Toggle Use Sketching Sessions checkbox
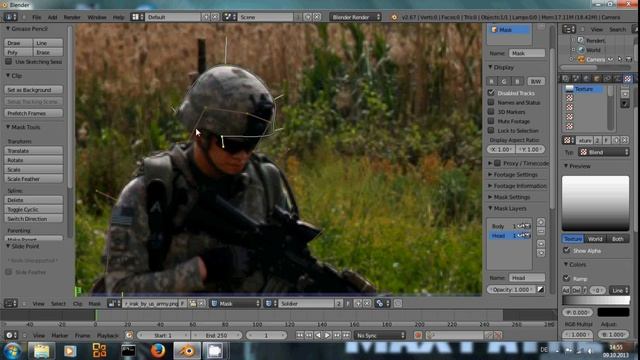The width and height of the screenshot is (640, 360). [x=9, y=61]
